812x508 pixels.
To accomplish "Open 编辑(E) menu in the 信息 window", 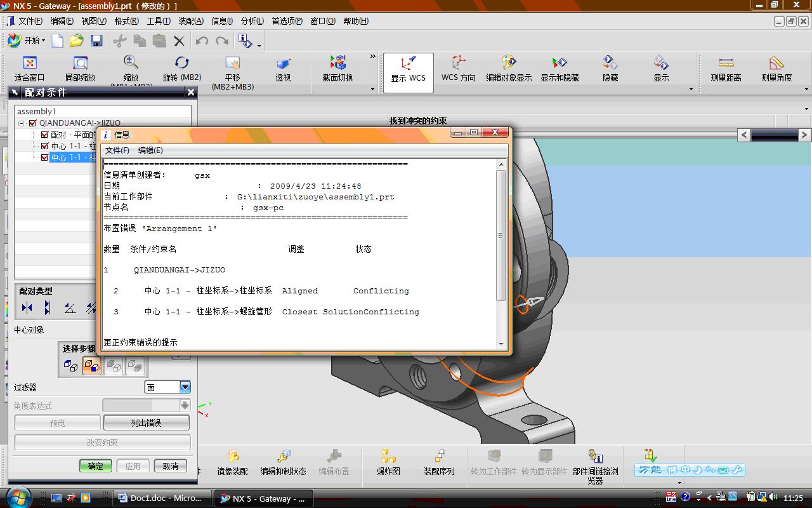I will click(150, 150).
